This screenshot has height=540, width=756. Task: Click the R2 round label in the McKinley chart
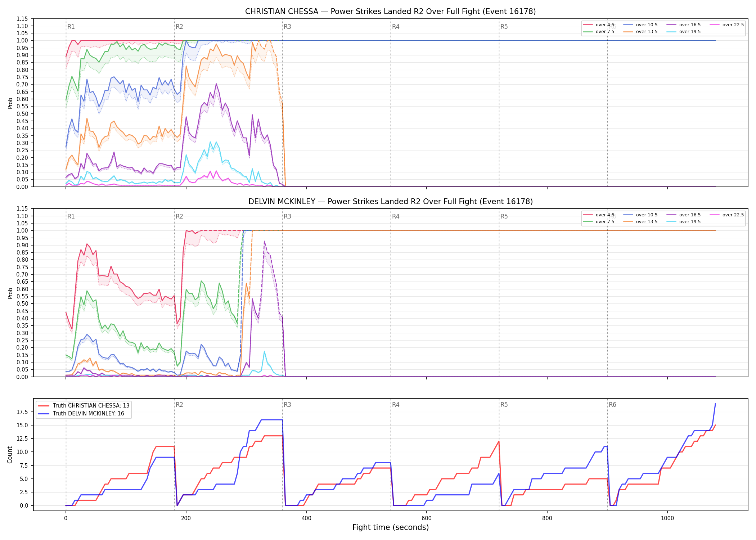click(x=179, y=216)
